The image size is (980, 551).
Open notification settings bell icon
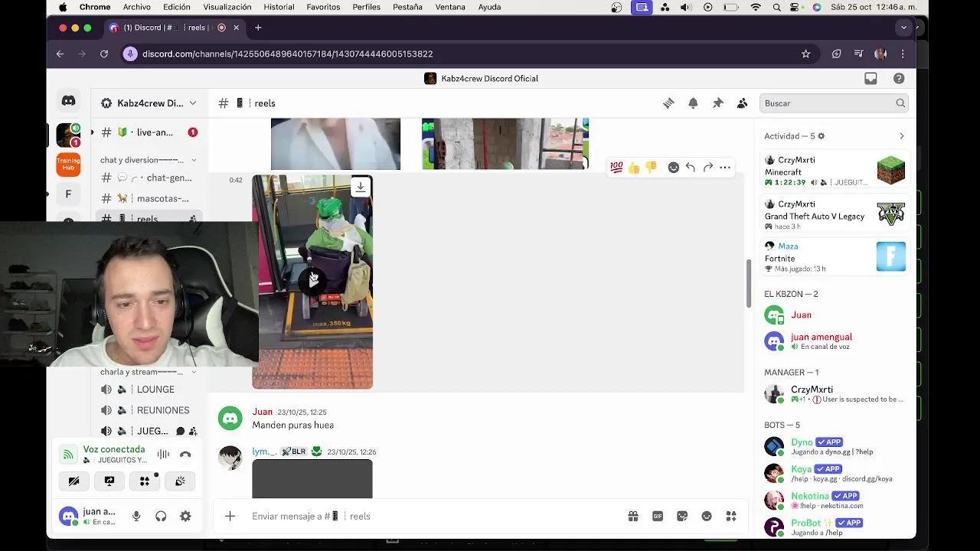693,103
